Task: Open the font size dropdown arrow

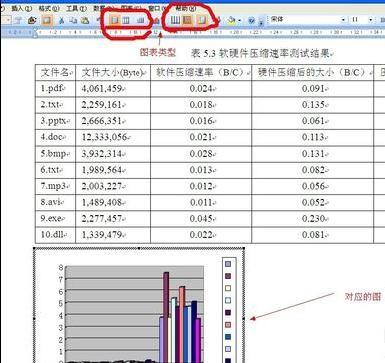Action: coord(371,20)
